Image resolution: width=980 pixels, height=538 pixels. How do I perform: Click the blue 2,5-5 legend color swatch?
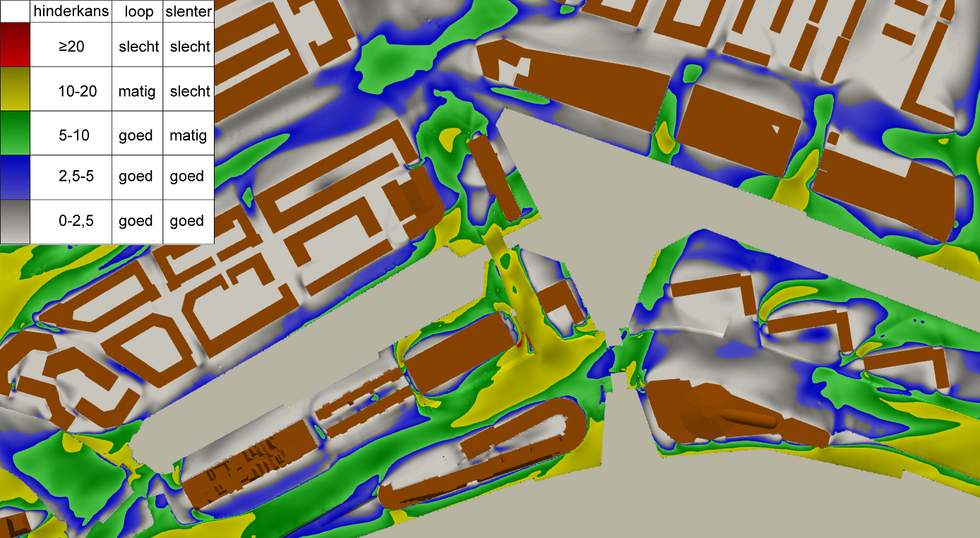[x=16, y=177]
